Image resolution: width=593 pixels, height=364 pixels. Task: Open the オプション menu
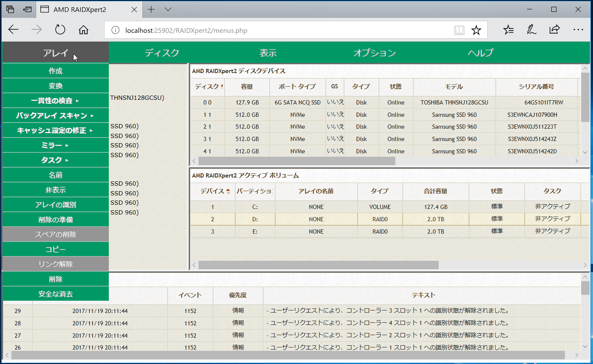(375, 53)
